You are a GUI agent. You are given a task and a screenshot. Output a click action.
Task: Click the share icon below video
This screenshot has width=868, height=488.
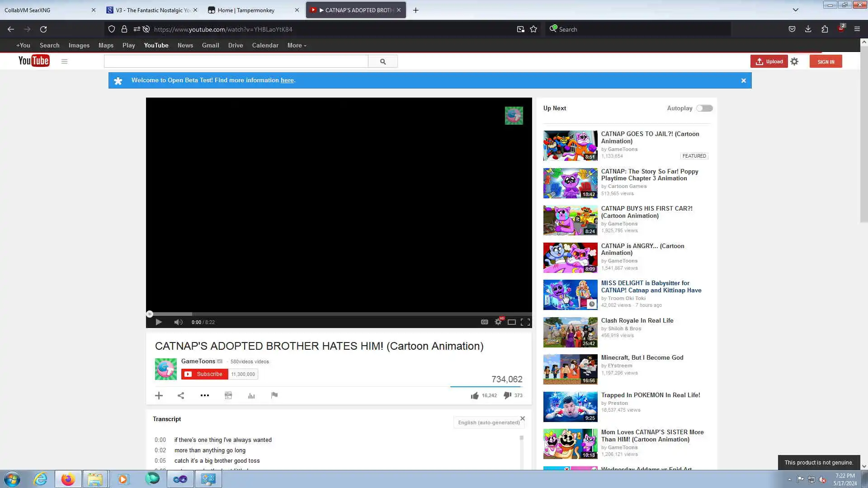pos(181,396)
